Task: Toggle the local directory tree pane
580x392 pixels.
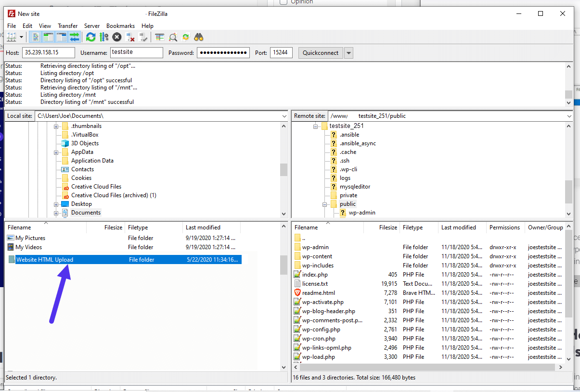Action: (x=49, y=37)
